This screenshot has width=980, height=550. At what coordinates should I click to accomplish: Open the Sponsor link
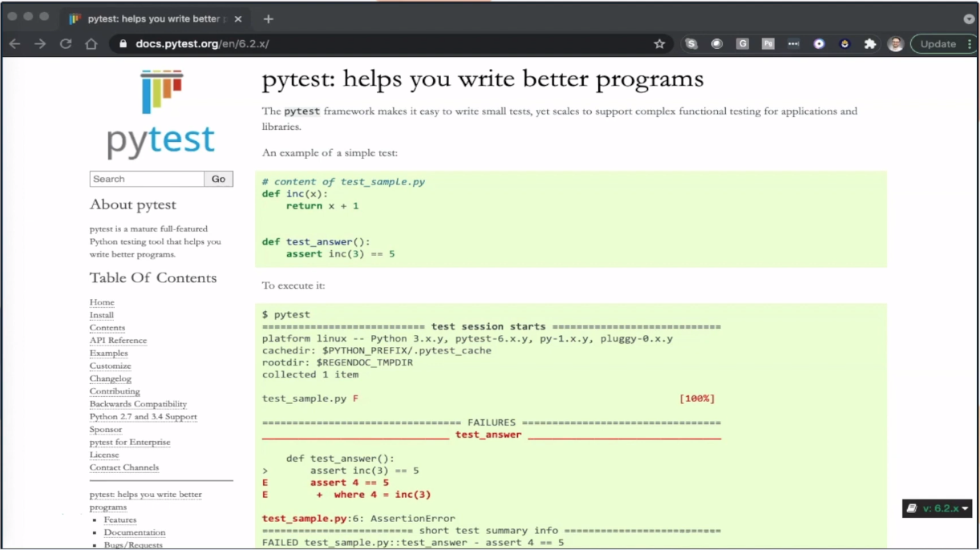click(106, 430)
